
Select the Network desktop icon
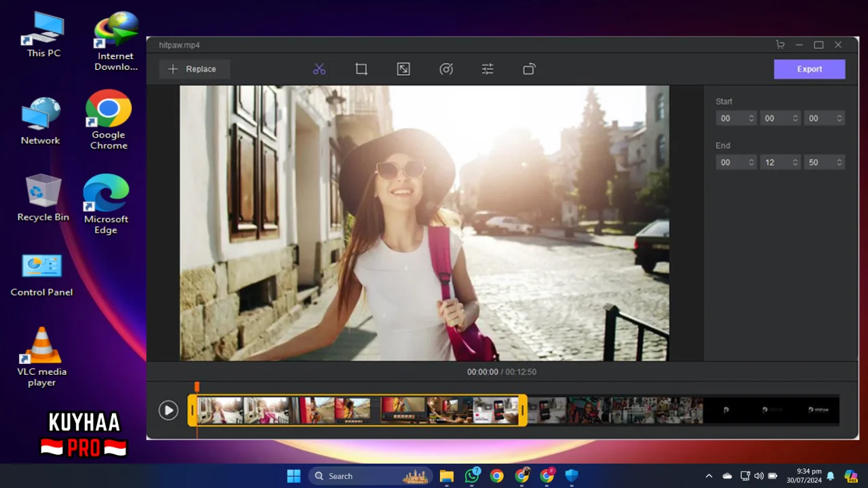click(x=41, y=121)
